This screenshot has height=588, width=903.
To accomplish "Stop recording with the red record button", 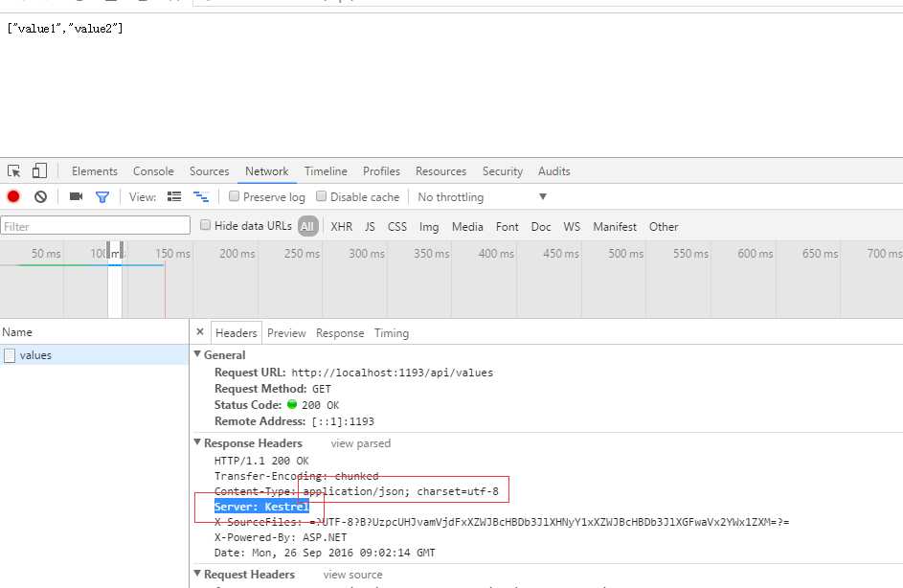I will point(13,196).
